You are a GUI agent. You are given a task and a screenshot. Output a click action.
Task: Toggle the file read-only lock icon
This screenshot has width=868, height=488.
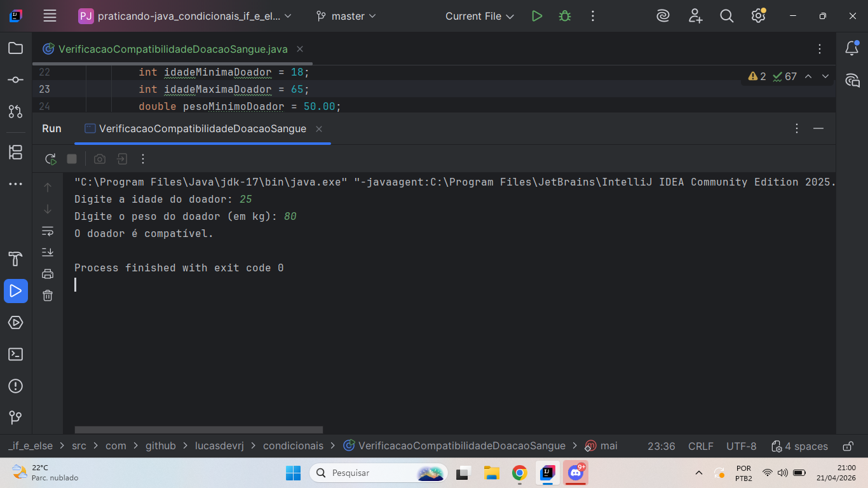coord(848,446)
